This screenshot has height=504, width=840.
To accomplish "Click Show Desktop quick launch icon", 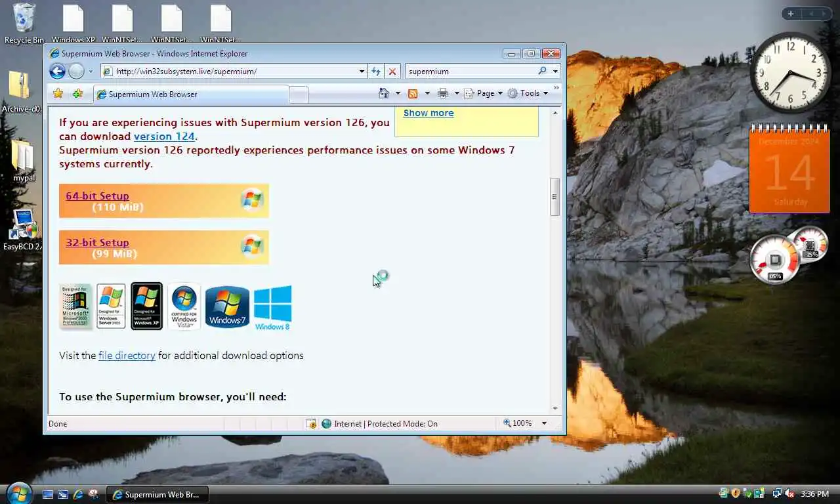I will tap(48, 494).
